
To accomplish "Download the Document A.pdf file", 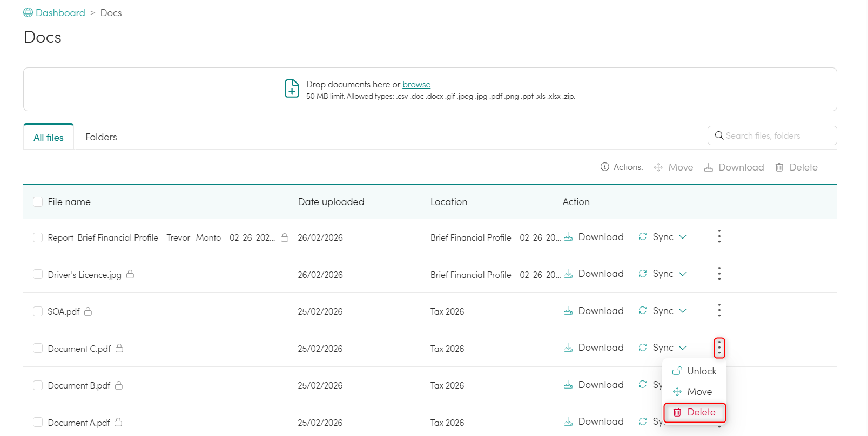I will click(x=594, y=421).
